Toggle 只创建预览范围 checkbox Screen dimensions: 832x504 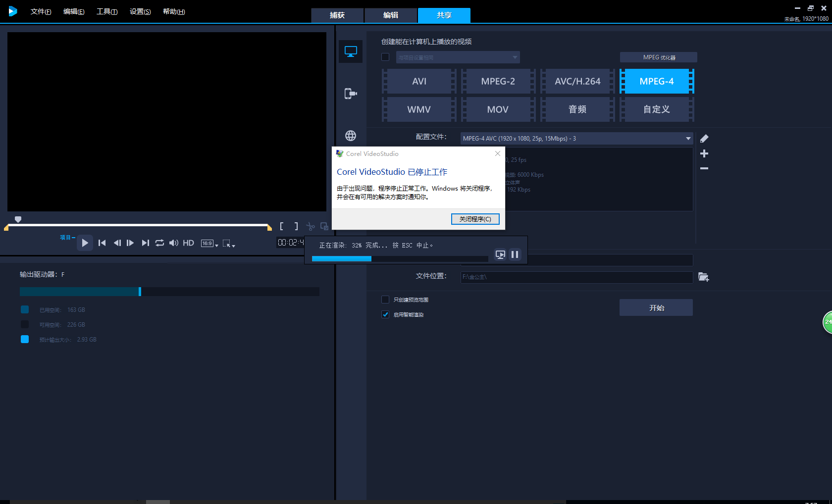click(x=385, y=300)
